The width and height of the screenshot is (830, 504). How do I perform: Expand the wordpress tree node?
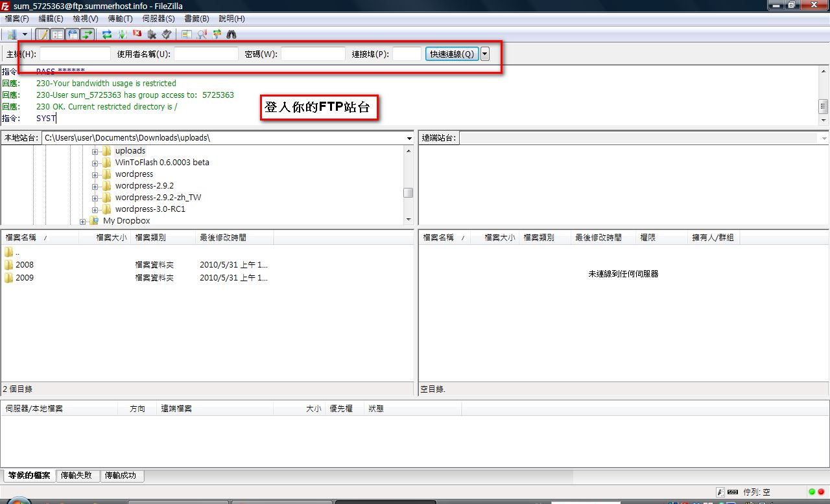tap(95, 174)
